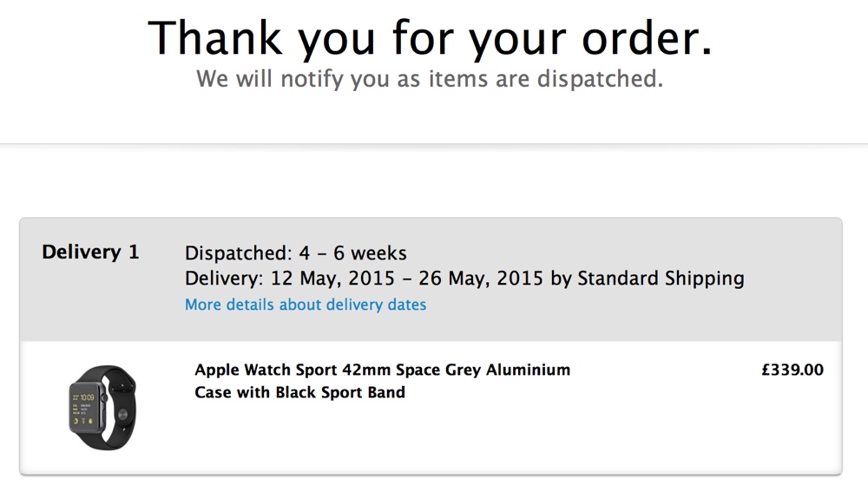868x492 pixels.
Task: Open the More details about delivery dates link
Action: point(306,305)
